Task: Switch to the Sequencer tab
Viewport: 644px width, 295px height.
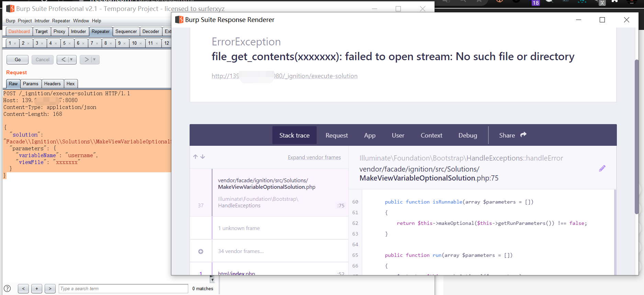Action: pos(126,31)
